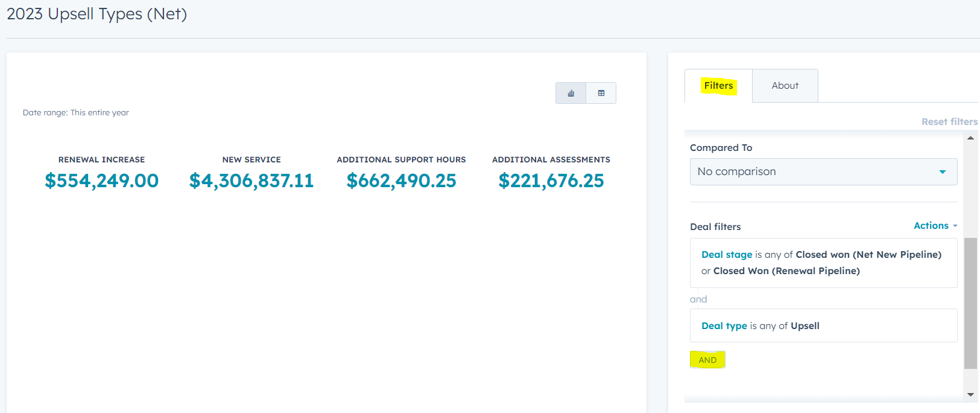
Task: Switch to table view icon
Action: 601,93
